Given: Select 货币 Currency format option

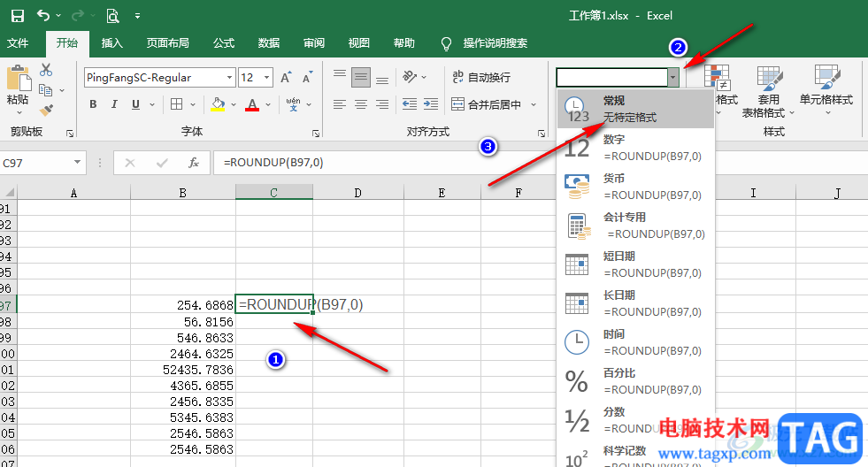Looking at the screenshot, I should pyautogui.click(x=635, y=187).
